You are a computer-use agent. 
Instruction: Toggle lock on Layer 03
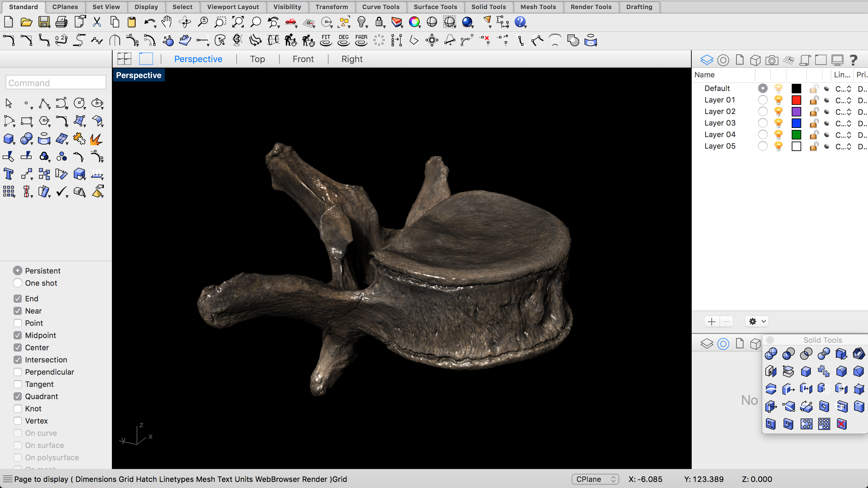[814, 123]
